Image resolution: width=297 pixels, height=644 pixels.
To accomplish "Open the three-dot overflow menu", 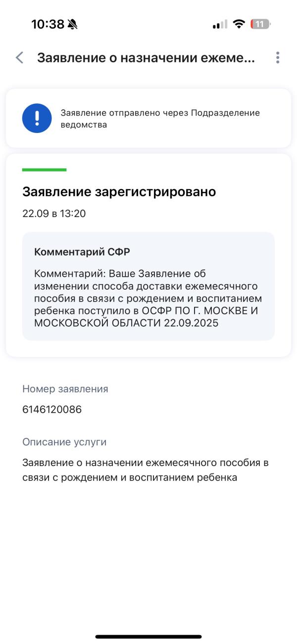I will [x=278, y=58].
